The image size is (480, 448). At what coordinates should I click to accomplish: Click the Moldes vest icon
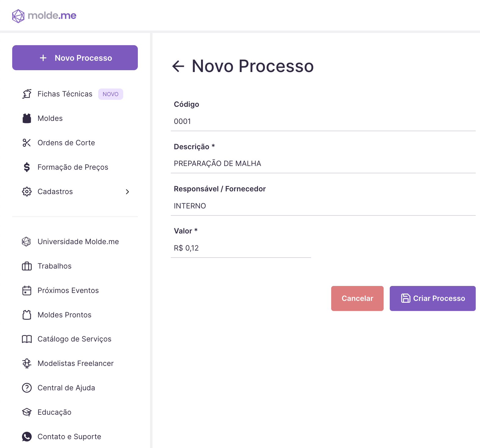(x=27, y=118)
